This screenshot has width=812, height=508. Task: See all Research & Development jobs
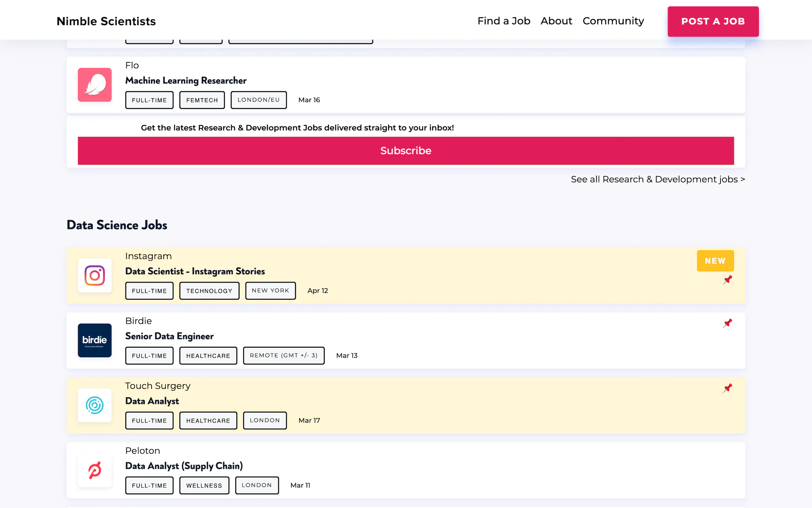[658, 179]
